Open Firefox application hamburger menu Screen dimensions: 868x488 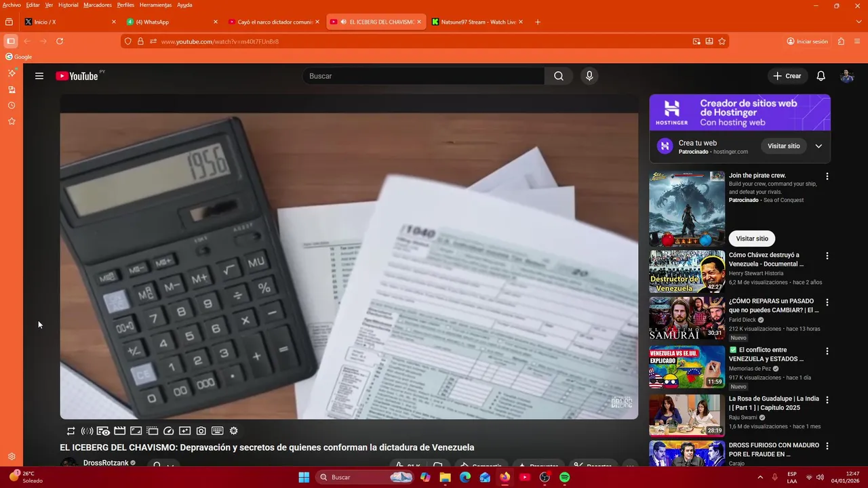858,41
